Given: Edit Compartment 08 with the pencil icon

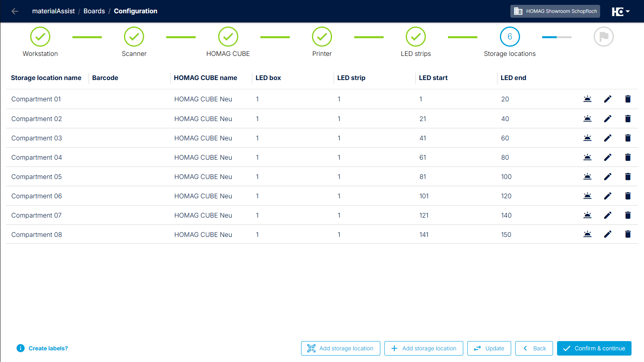Looking at the screenshot, I should pos(608,234).
